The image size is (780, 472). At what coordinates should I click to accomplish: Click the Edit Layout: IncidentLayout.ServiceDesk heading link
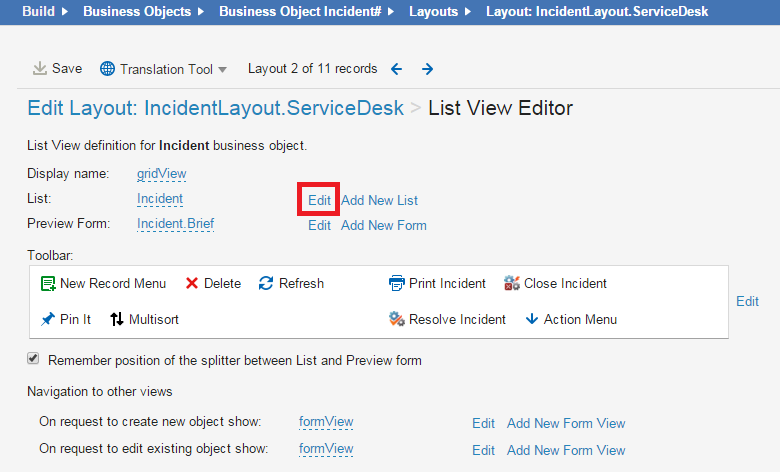pos(215,108)
